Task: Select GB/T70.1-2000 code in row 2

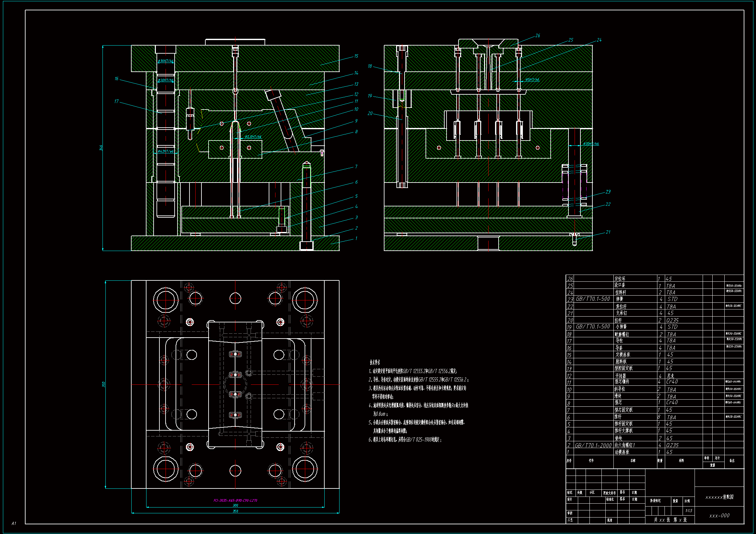Action: 593,445
